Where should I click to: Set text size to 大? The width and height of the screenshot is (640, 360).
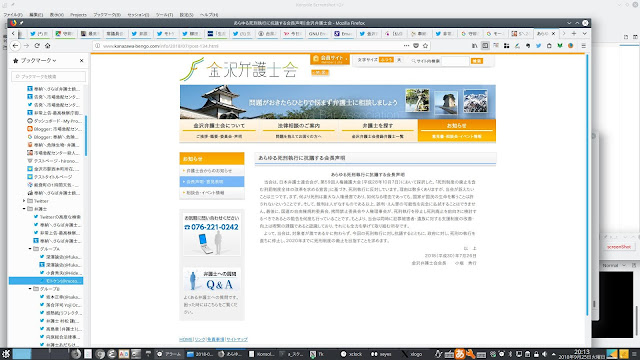point(399,60)
